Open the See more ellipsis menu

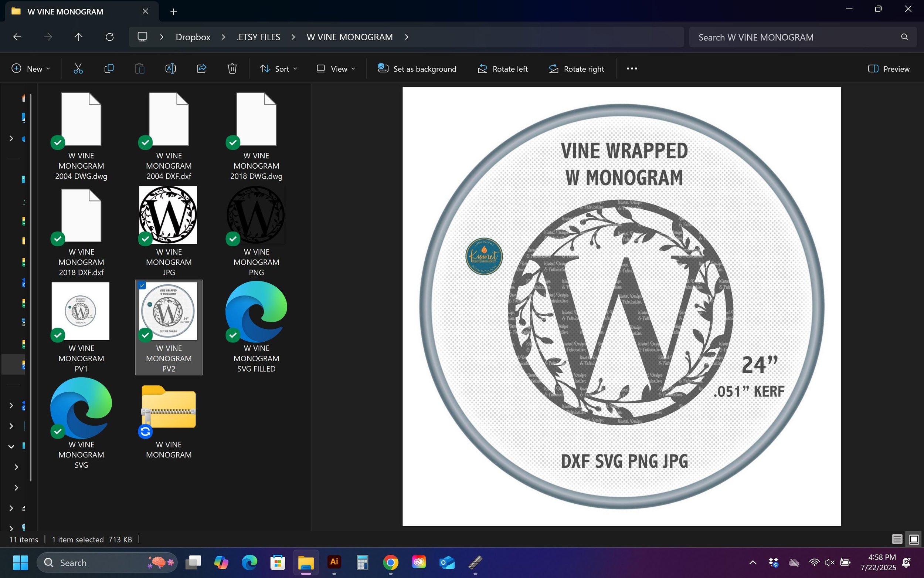click(x=632, y=69)
